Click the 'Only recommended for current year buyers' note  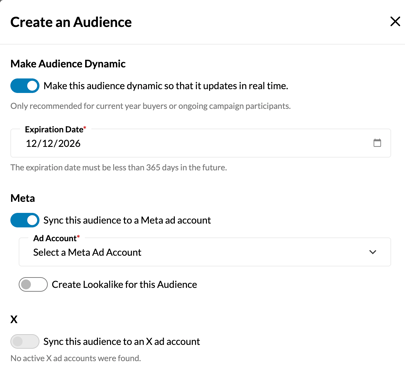150,106
